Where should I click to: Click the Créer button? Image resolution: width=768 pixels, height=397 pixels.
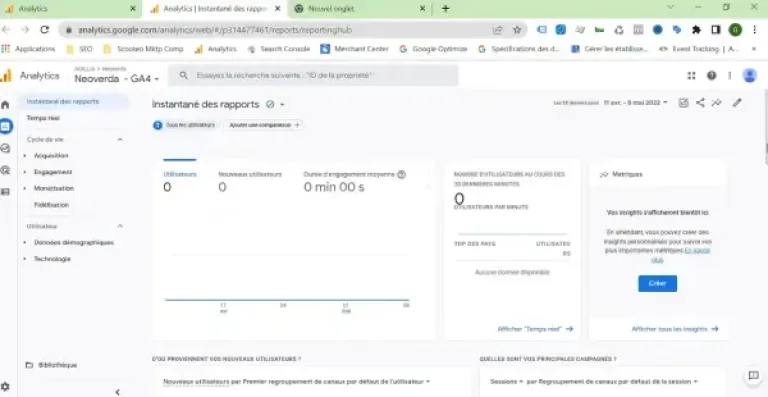pos(657,283)
